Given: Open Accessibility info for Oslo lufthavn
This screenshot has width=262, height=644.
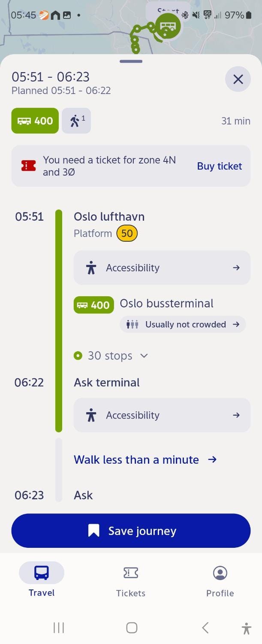Looking at the screenshot, I should click(162, 268).
